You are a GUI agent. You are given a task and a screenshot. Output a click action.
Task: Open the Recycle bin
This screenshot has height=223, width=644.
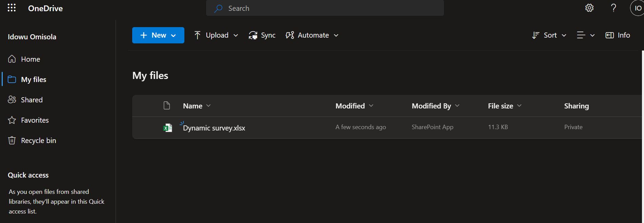[x=38, y=141]
